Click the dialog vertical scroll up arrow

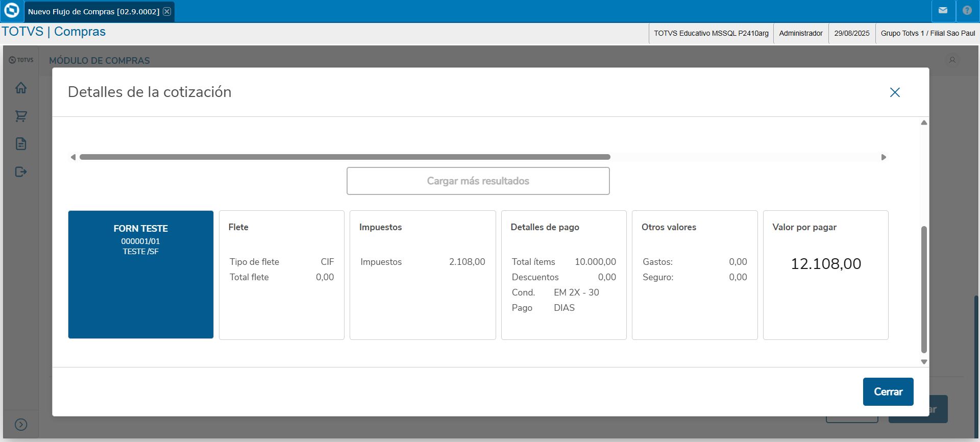click(x=924, y=122)
